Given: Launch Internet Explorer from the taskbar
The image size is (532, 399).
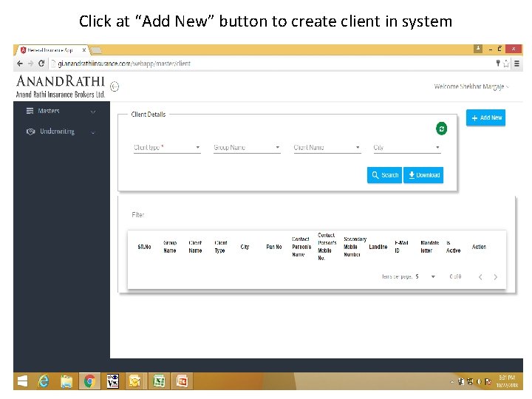Looking at the screenshot, I should [x=43, y=381].
